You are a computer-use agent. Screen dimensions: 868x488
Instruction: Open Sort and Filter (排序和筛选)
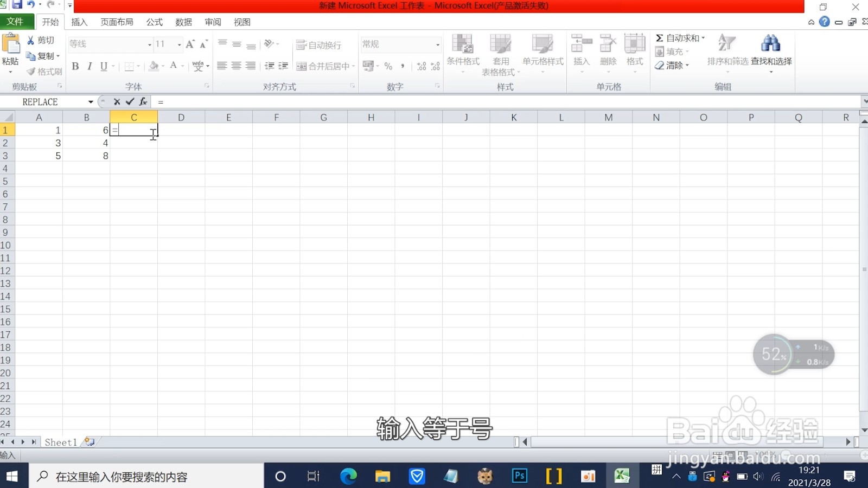(727, 53)
